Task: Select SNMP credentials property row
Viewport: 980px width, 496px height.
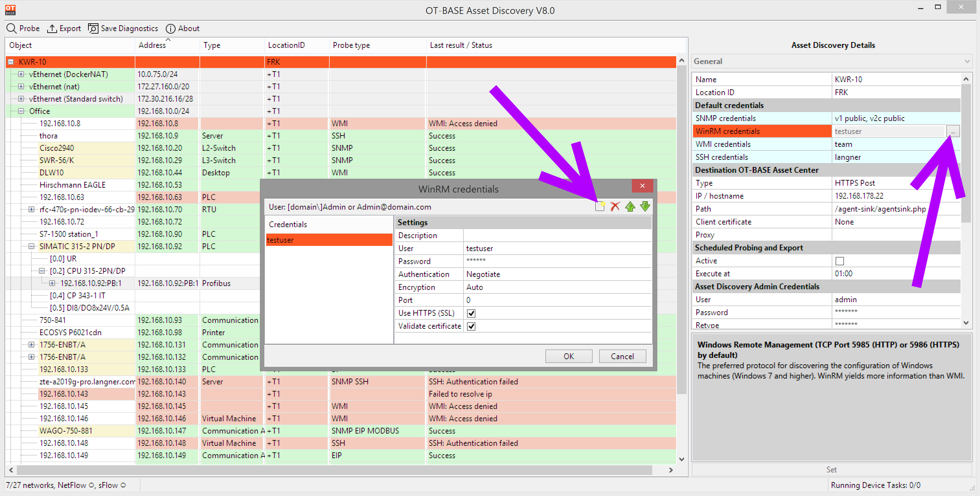Action: [x=826, y=118]
